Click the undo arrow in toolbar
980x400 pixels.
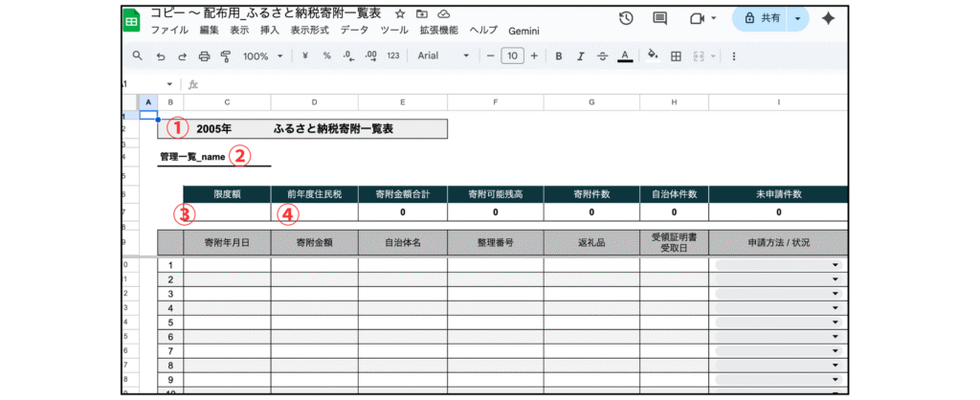(161, 56)
